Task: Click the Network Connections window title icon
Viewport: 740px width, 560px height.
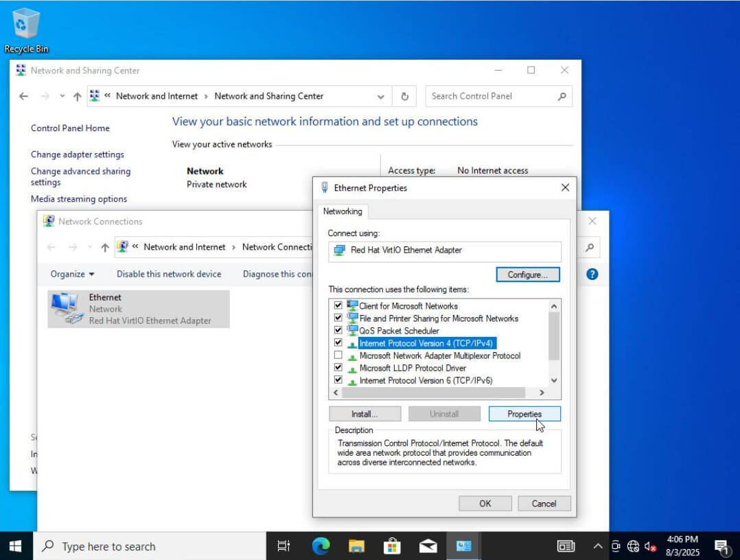Action: click(49, 221)
